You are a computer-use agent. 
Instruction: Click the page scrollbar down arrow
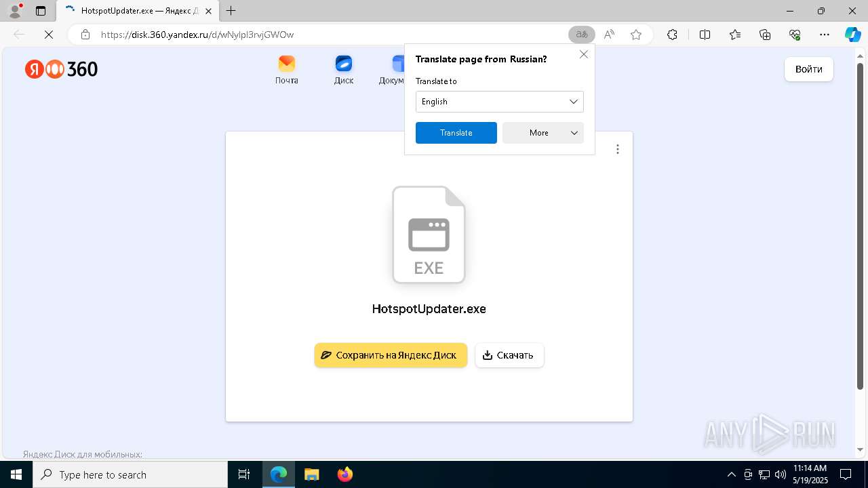click(861, 449)
